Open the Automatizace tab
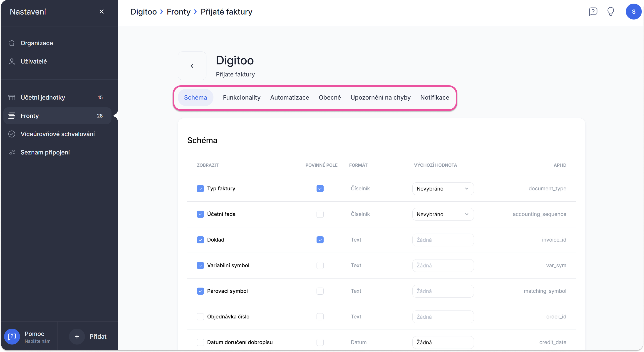644x352 pixels. (290, 97)
